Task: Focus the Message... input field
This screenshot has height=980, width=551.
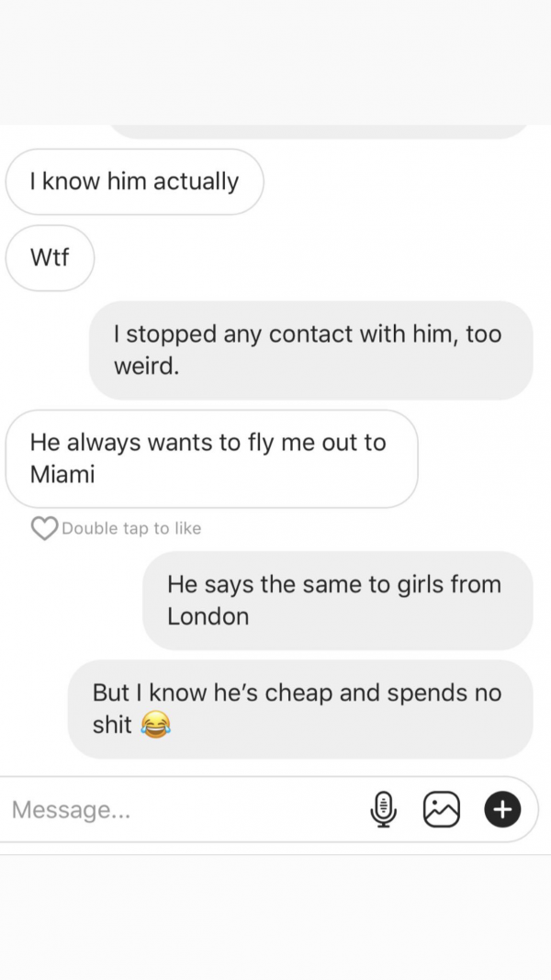Action: [x=269, y=809]
